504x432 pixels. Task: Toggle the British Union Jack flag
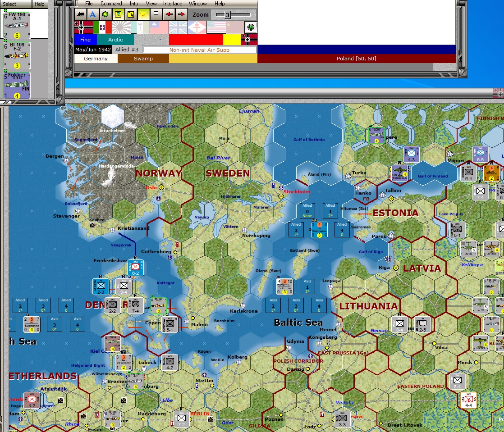[x=179, y=27]
